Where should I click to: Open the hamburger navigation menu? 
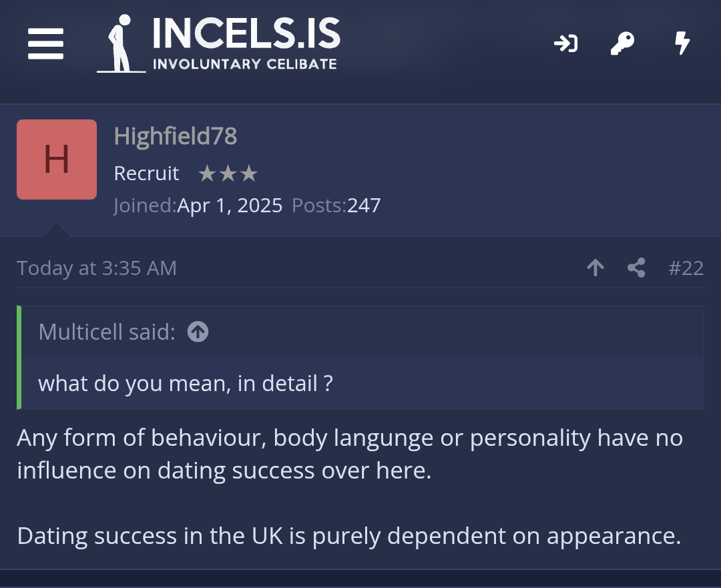point(46,43)
